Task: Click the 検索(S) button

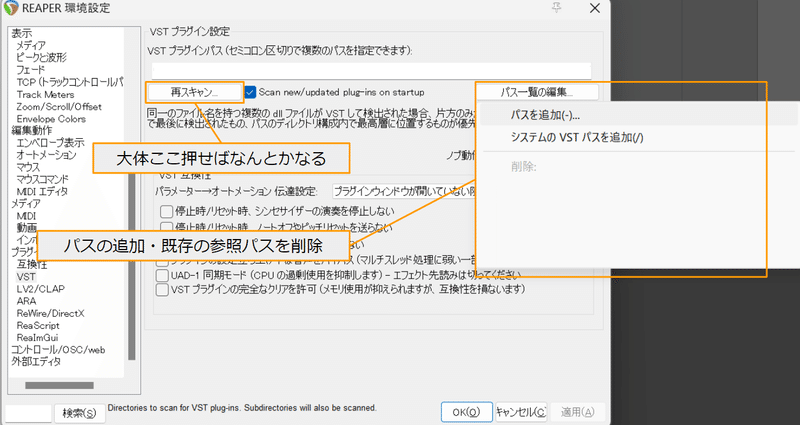Action: click(79, 413)
